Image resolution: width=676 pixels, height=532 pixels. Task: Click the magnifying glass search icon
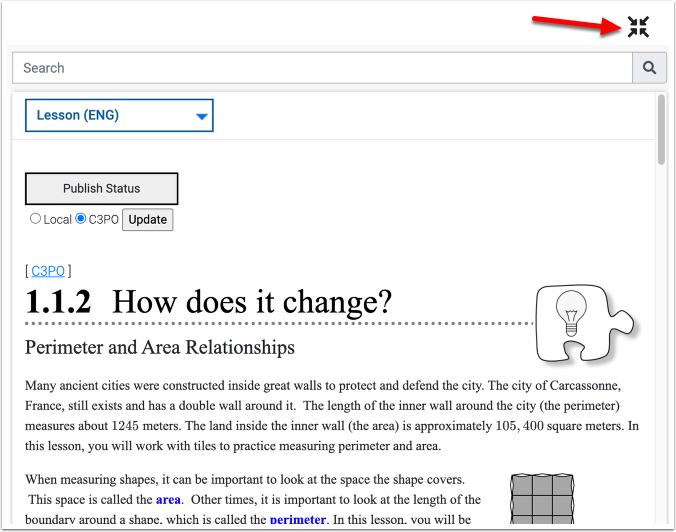pos(649,68)
